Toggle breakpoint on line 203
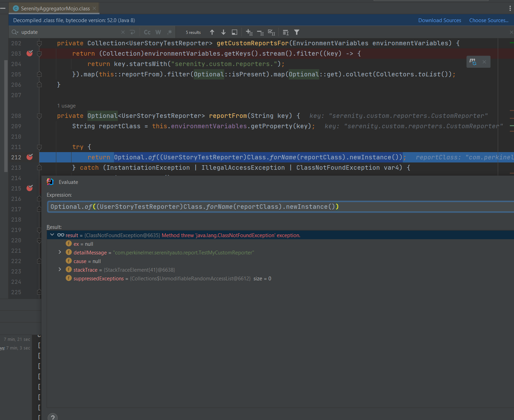 pos(30,53)
